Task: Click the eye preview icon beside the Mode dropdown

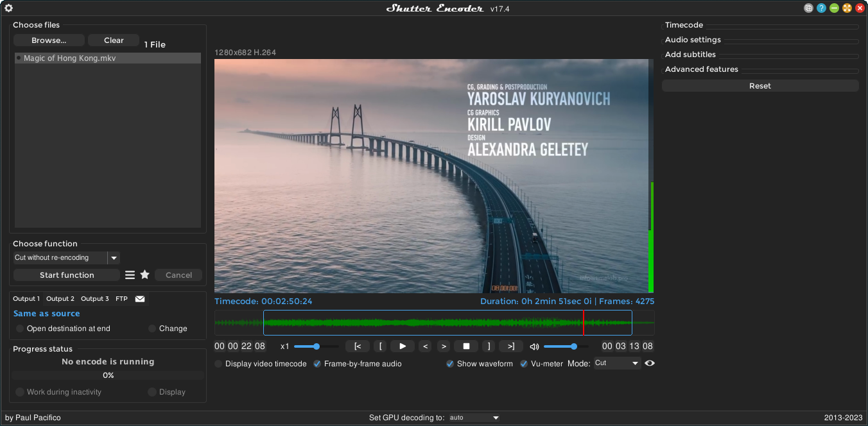Action: [x=649, y=363]
